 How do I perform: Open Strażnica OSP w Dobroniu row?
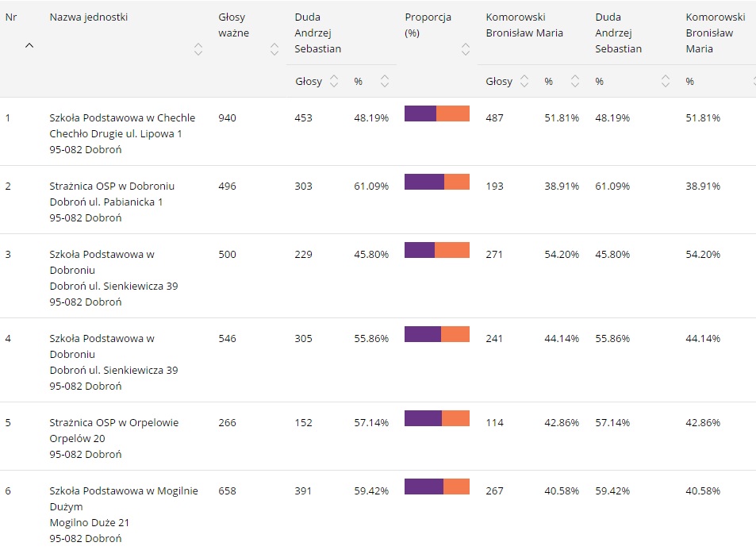coord(111,186)
